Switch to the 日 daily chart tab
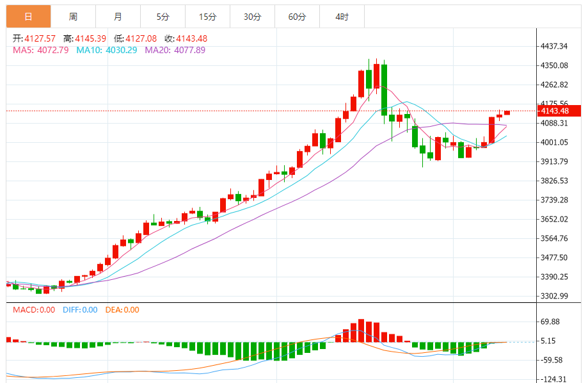The width and height of the screenshot is (588, 383). (x=28, y=17)
